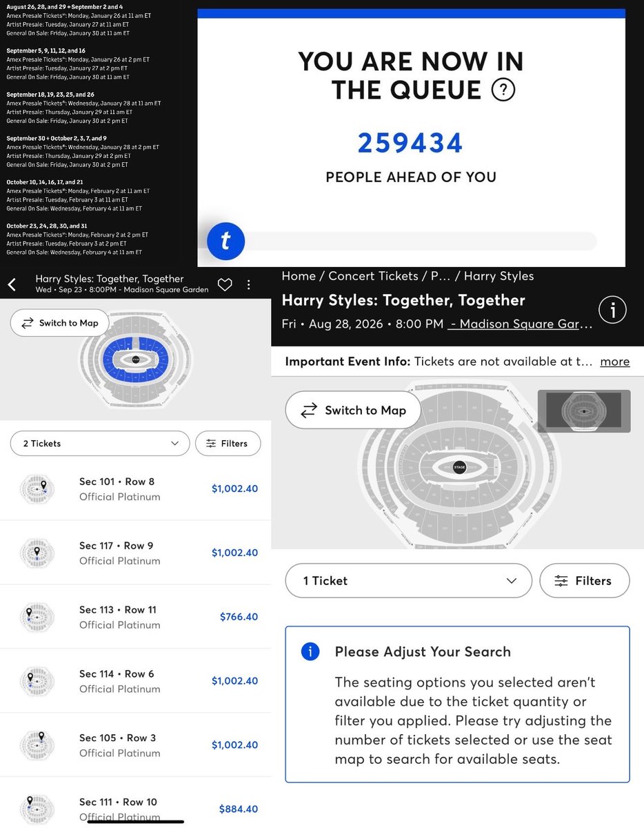Click the September 30 + October 2, 3, 7, and 9 heading

tap(57, 138)
